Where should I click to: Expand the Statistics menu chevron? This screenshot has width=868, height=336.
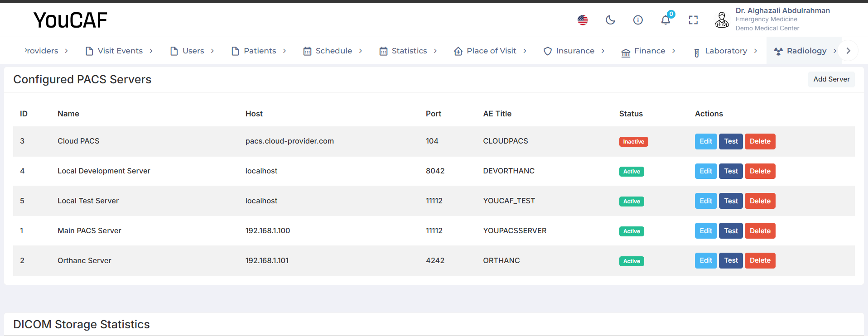click(x=435, y=51)
